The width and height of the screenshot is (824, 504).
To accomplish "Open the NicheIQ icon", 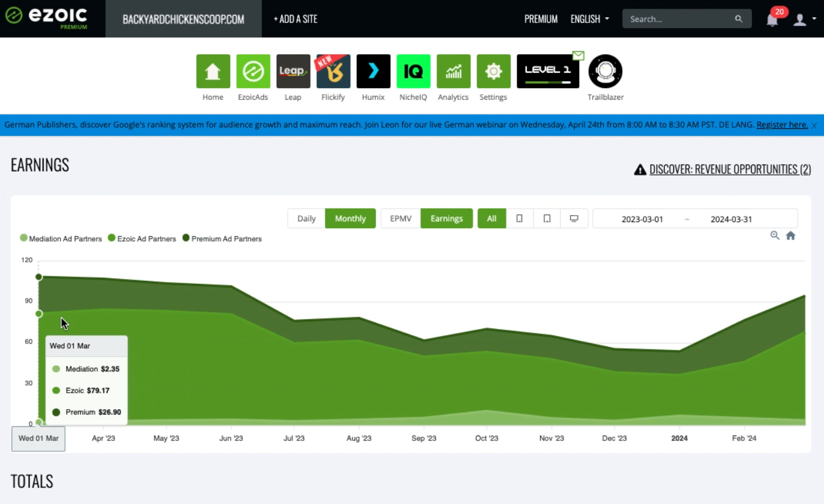I will coord(413,72).
